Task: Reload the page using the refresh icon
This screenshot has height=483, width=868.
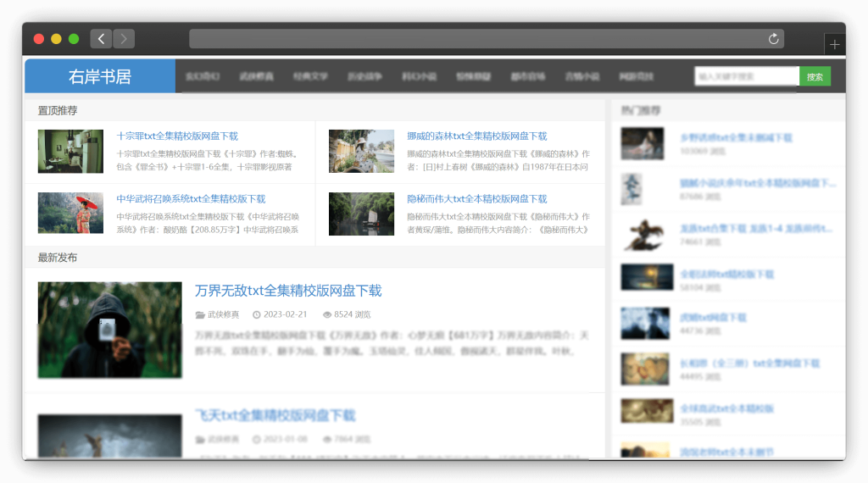Action: 773,39
